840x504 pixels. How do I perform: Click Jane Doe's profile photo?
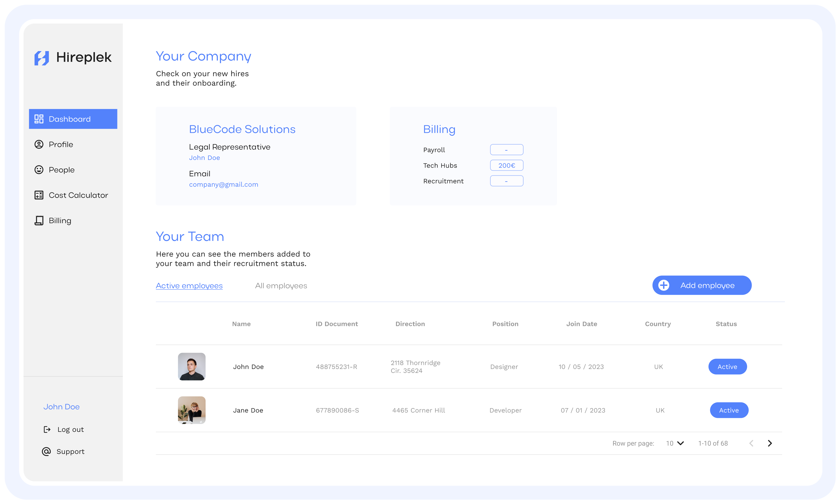tap(192, 410)
